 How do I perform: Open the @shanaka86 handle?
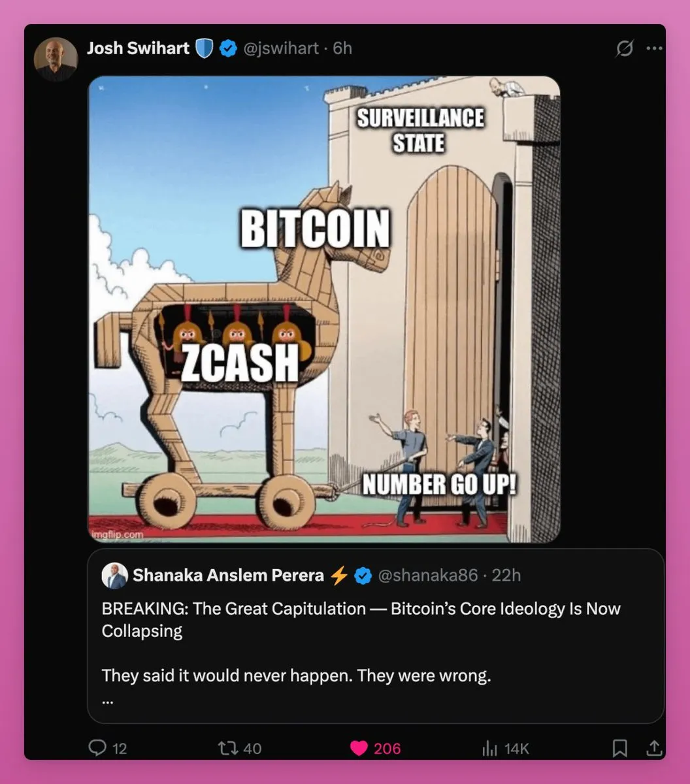(x=428, y=576)
